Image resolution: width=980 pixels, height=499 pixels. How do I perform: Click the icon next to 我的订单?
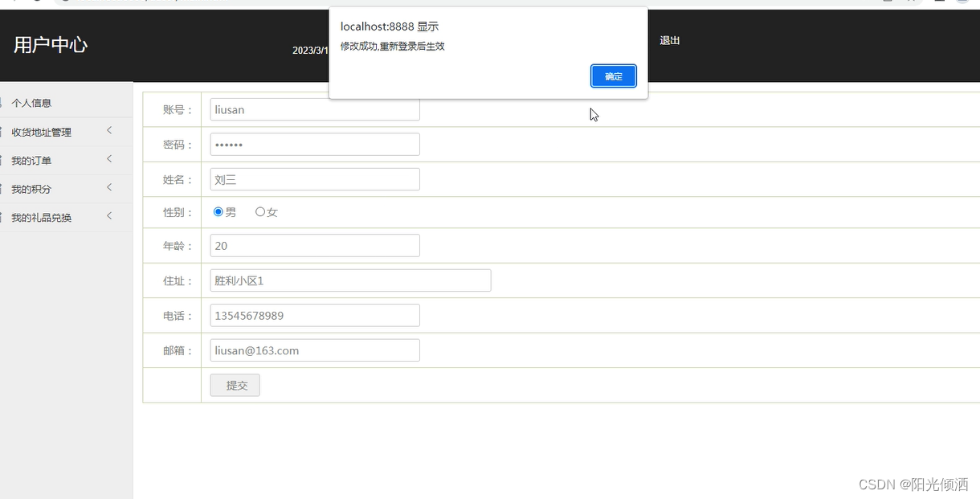coord(4,159)
